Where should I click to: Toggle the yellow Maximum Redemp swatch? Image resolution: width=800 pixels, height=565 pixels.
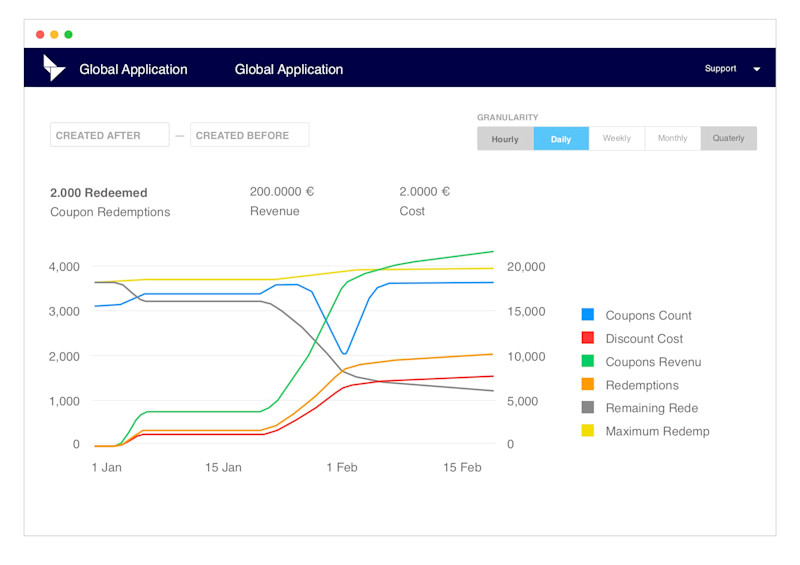click(x=588, y=430)
